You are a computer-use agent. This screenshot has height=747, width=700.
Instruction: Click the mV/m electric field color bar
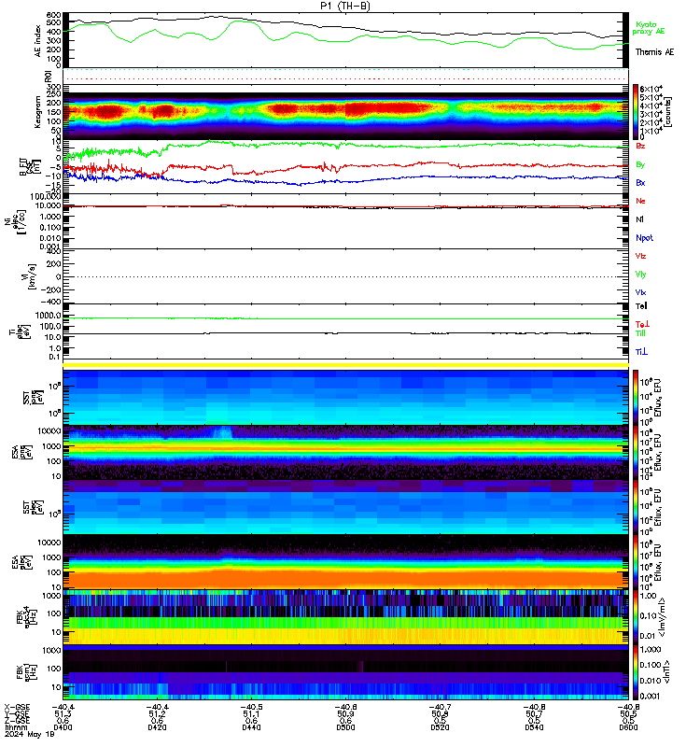point(636,618)
